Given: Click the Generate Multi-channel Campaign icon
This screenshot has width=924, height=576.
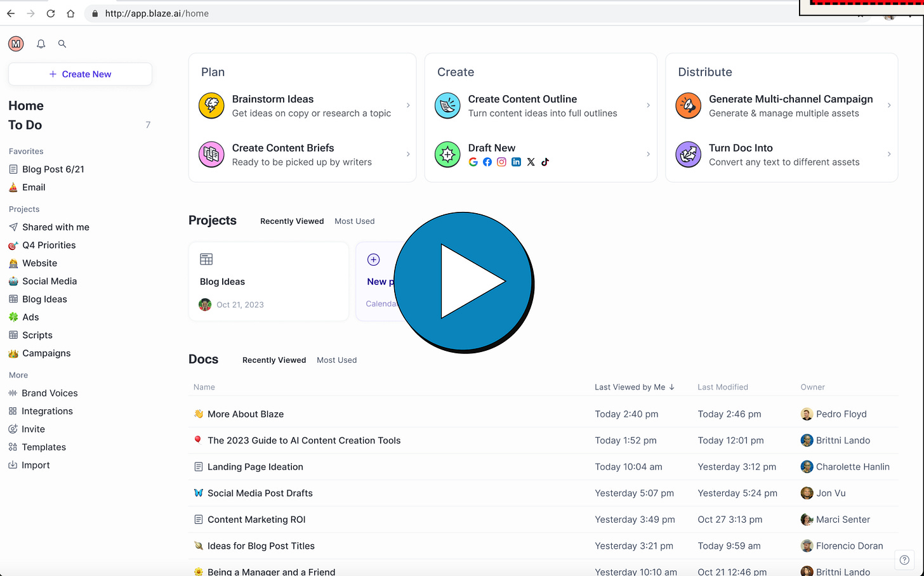Looking at the screenshot, I should pos(689,105).
